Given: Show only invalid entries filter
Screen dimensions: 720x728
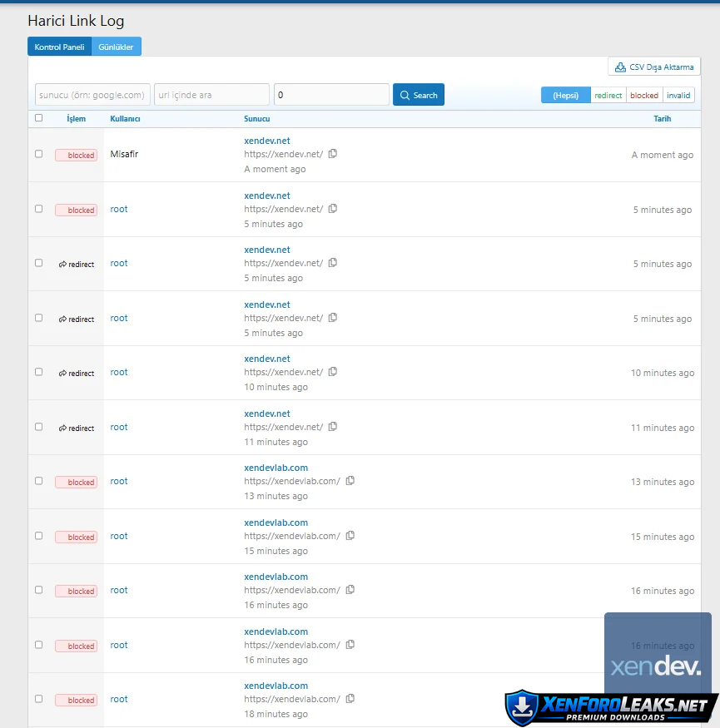Looking at the screenshot, I should tap(678, 96).
